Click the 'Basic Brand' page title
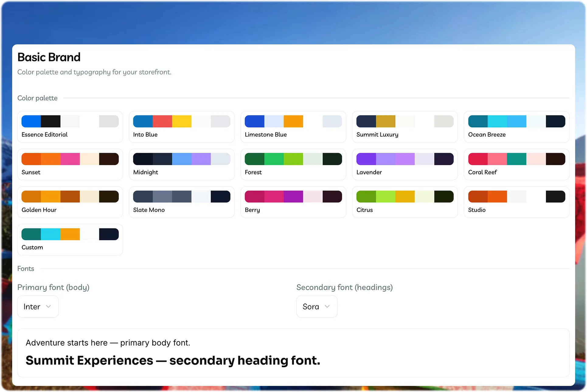The width and height of the screenshot is (587, 392). pos(49,57)
